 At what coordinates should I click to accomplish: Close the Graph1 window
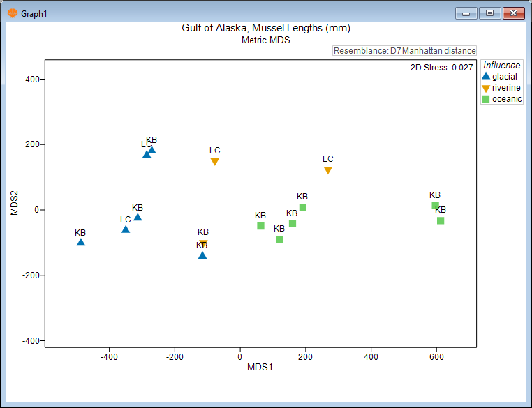pyautogui.click(x=513, y=13)
